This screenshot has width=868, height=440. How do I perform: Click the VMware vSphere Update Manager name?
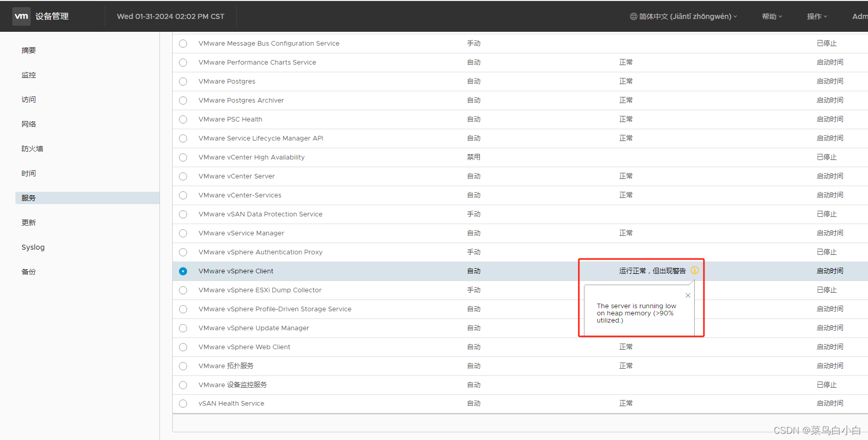(254, 328)
